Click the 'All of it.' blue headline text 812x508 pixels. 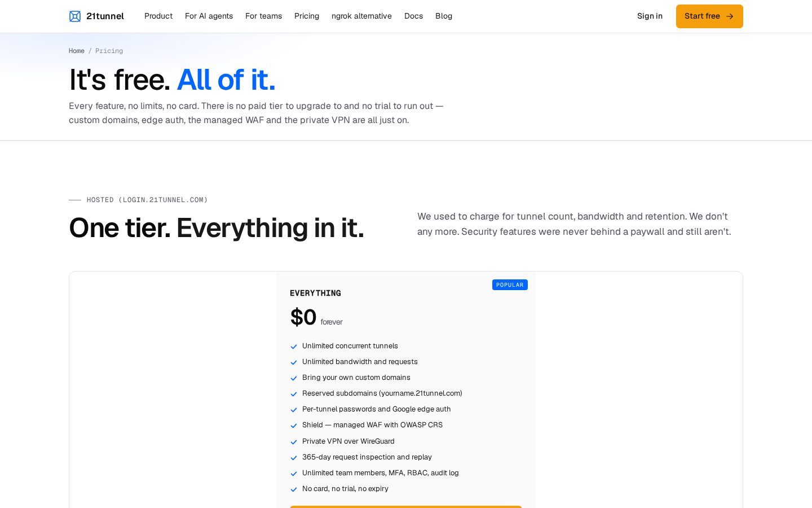coord(226,80)
